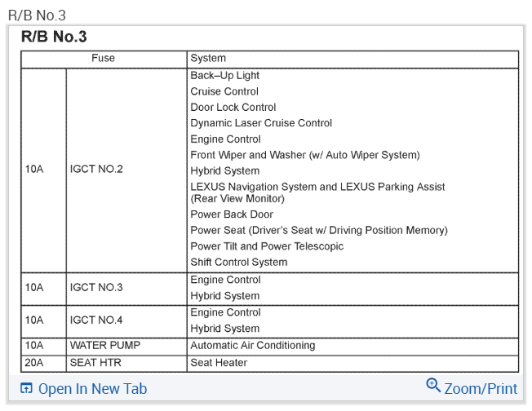Click the Power Back Door entry
The image size is (532, 411).
232,214
